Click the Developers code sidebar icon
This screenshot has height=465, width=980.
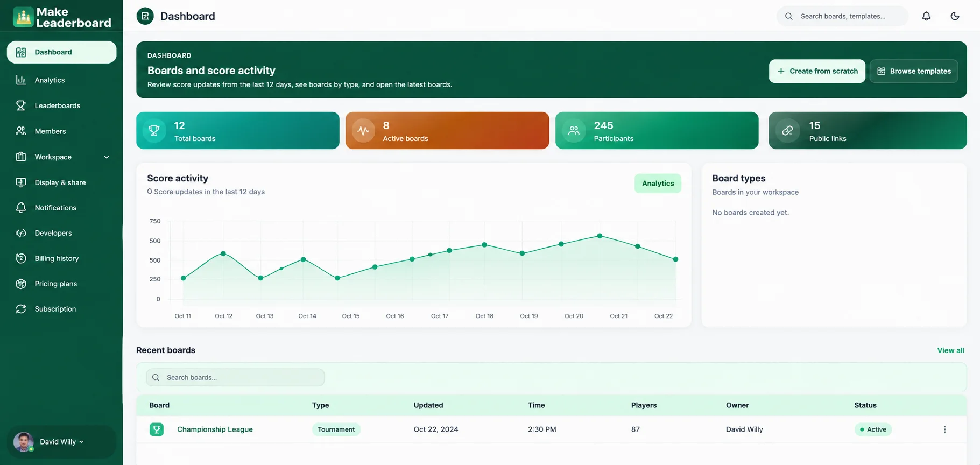21,233
